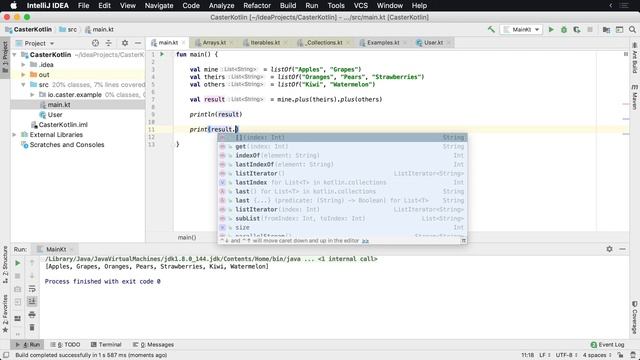Viewport: 640px width, 360px height.
Task: Open the Event Log
Action: pyautogui.click(x=607, y=345)
